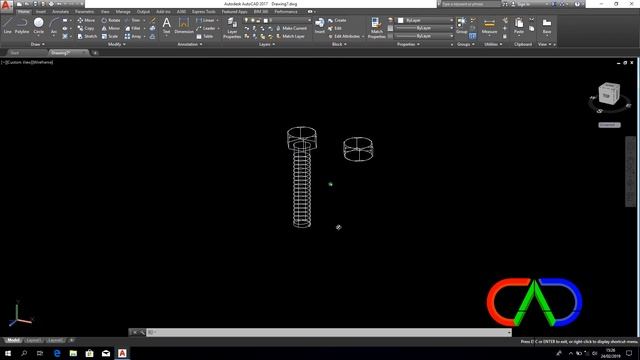Click the Leader tool
Screen dimensions: 640x360
[x=206, y=28]
